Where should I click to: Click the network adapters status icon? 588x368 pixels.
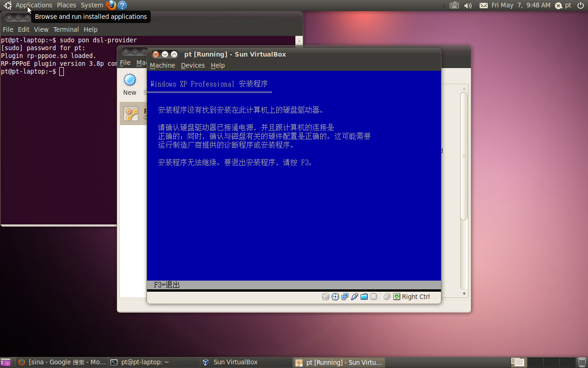pyautogui.click(x=345, y=297)
